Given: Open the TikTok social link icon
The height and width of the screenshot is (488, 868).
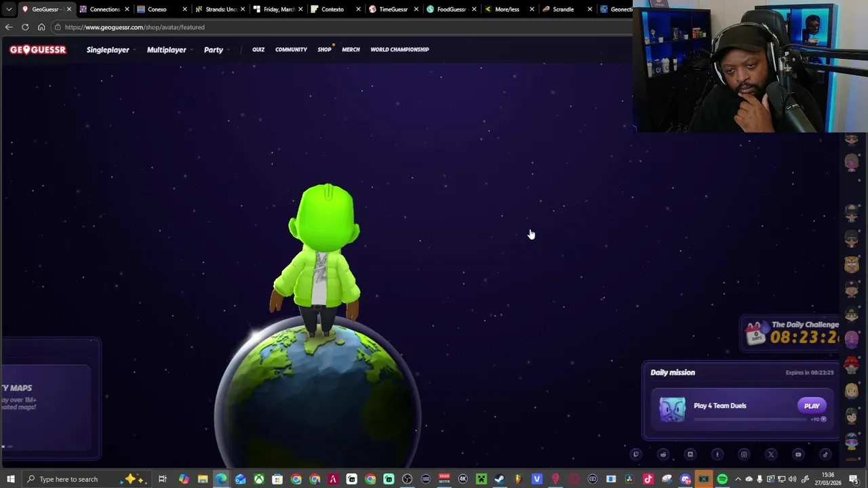Looking at the screenshot, I should coord(825,455).
